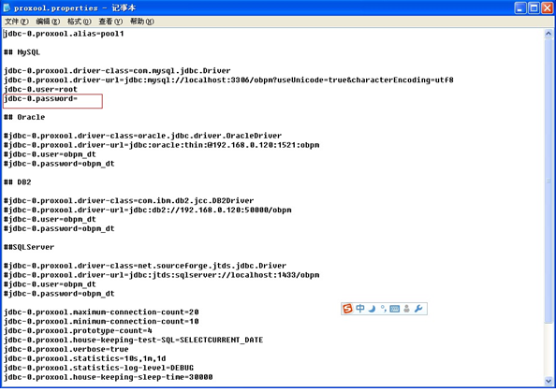Viewport: 556px width, 392px height.
Task: Toggle the half-moon full/half-width icon
Action: [x=372, y=309]
